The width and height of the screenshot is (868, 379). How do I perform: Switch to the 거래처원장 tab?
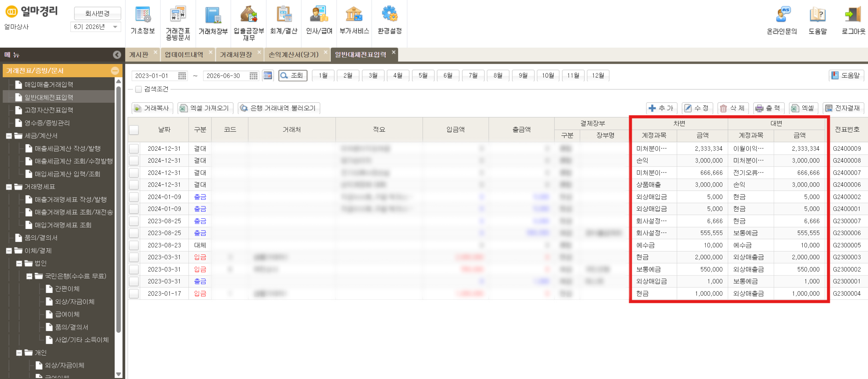point(236,55)
